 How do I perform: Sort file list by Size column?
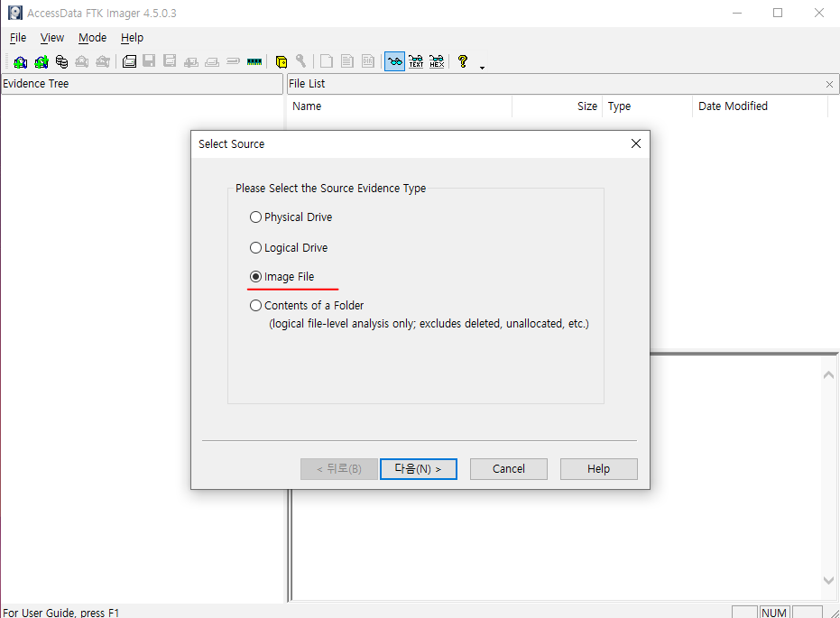pyautogui.click(x=558, y=106)
